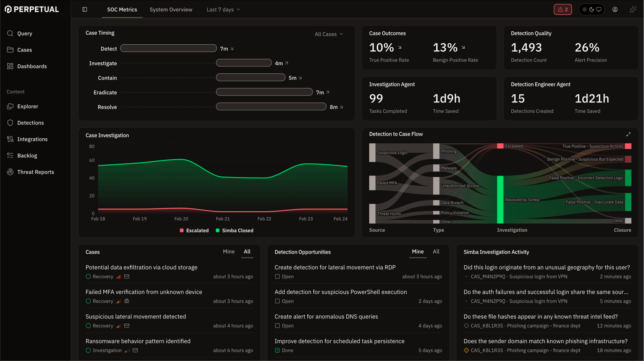This screenshot has height=361, width=644.
Task: Click the alert badge showing 2 warnings
Action: 563,9
